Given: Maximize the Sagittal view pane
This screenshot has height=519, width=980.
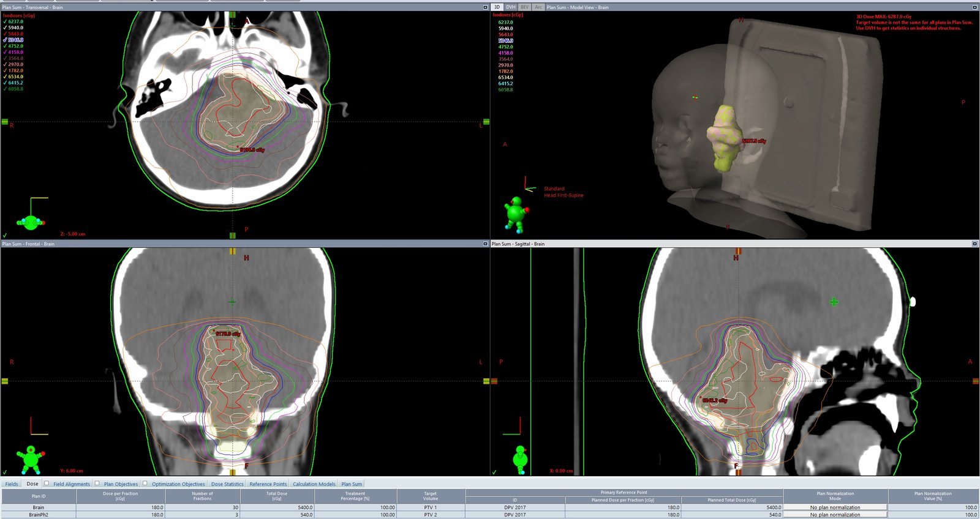Looking at the screenshot, I should (974, 244).
